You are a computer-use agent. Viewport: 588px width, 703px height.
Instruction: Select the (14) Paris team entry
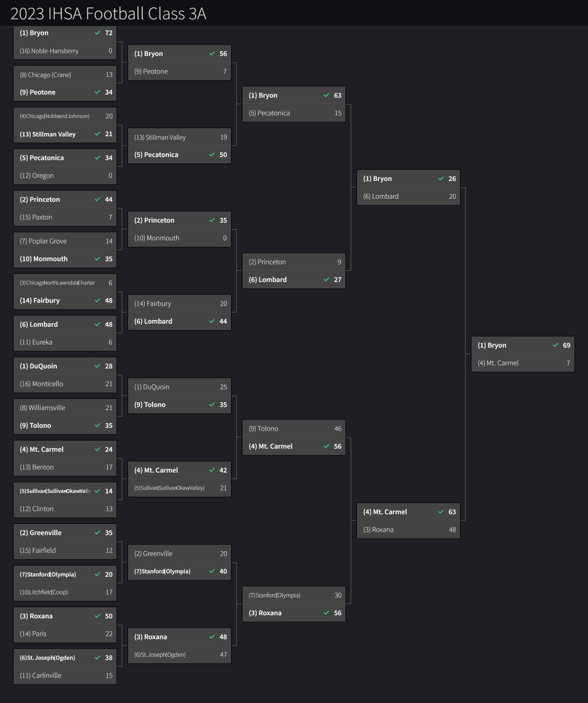click(33, 634)
